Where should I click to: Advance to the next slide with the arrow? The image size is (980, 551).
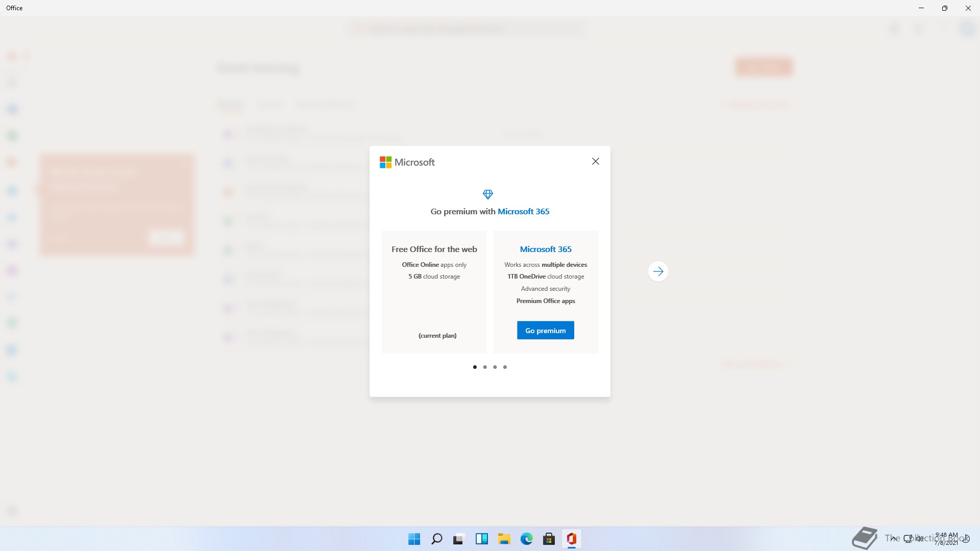658,271
